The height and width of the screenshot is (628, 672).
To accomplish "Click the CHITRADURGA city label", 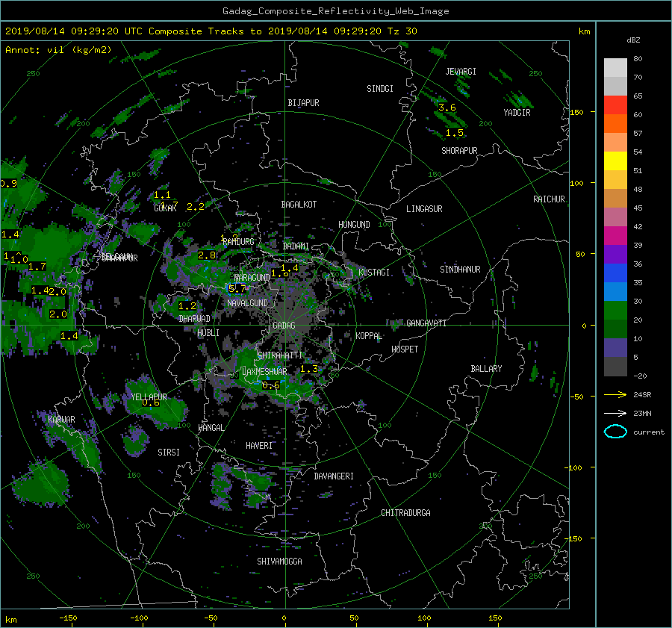I will click(x=405, y=513).
